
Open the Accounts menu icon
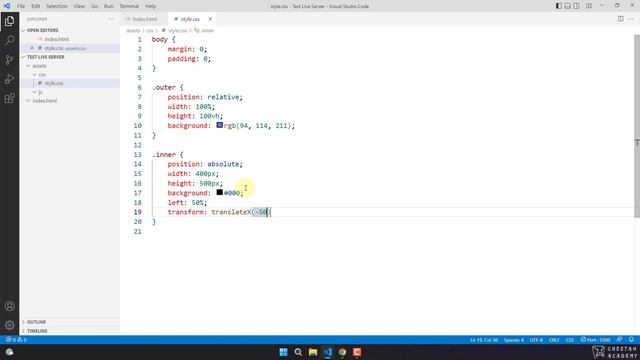tap(9, 306)
